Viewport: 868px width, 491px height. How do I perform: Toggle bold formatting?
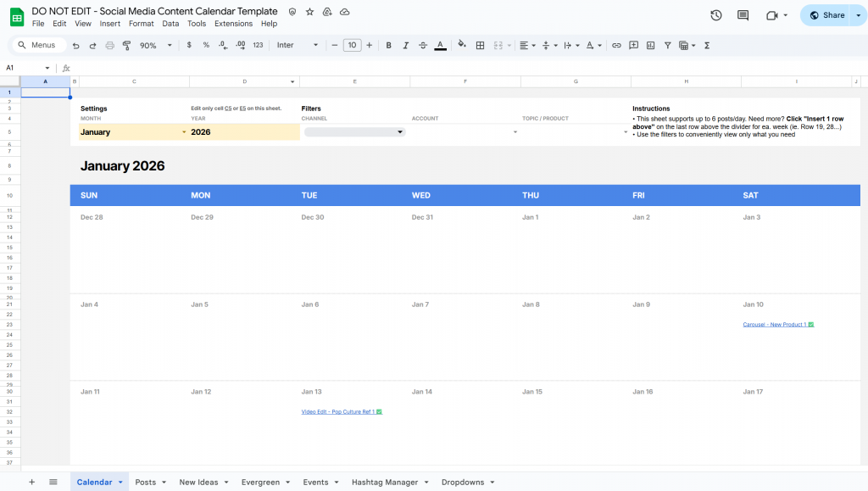pyautogui.click(x=388, y=45)
